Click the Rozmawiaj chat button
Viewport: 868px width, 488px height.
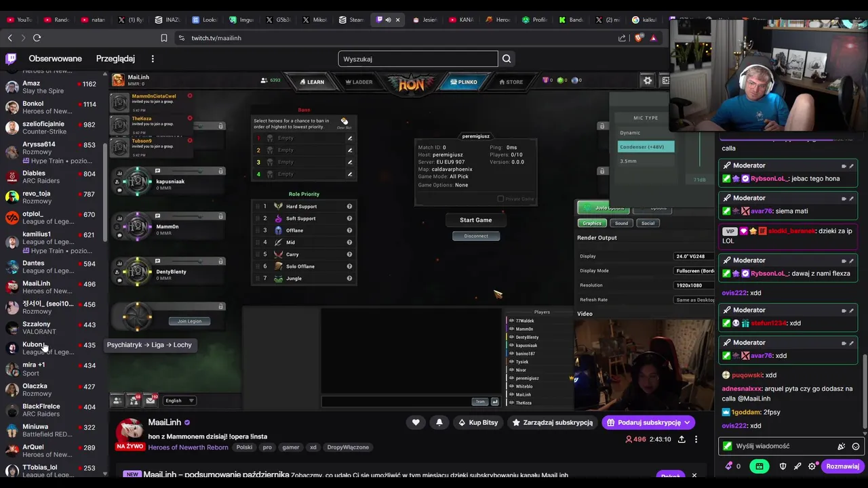point(842,466)
